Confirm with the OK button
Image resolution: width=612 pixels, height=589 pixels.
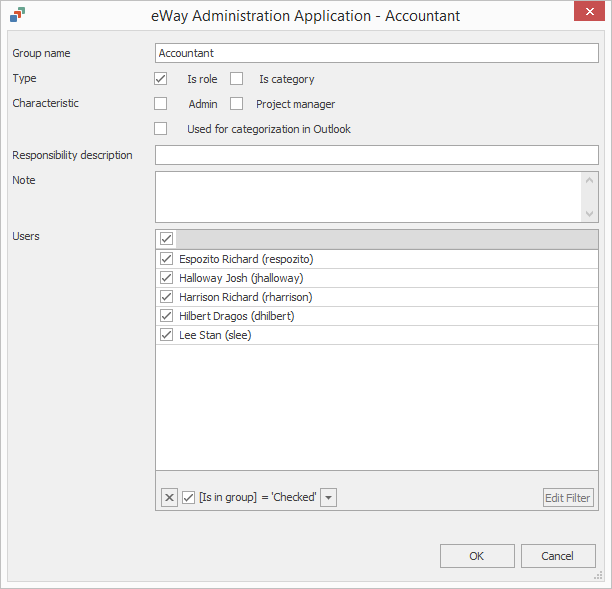(477, 556)
